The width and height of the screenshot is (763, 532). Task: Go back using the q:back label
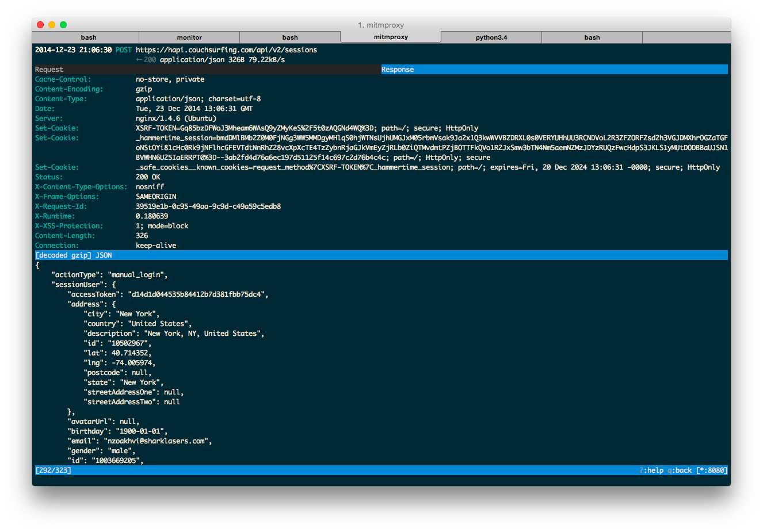point(678,470)
